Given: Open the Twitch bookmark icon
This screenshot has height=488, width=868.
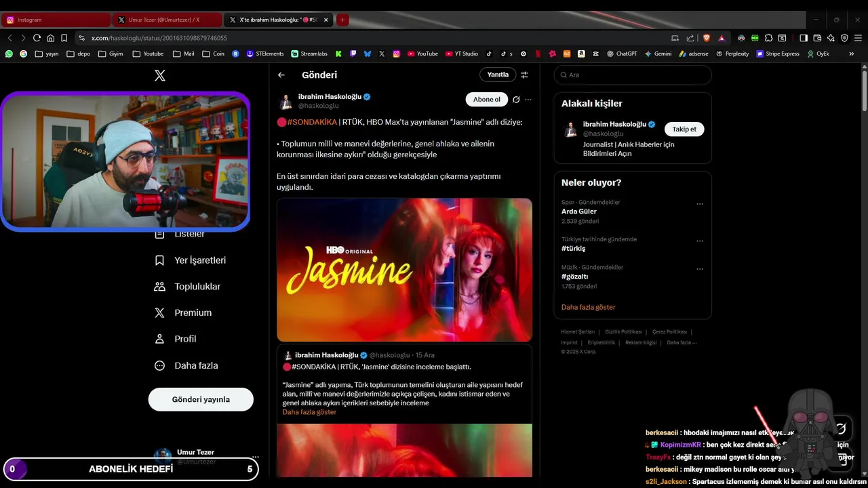Looking at the screenshot, I should (353, 54).
